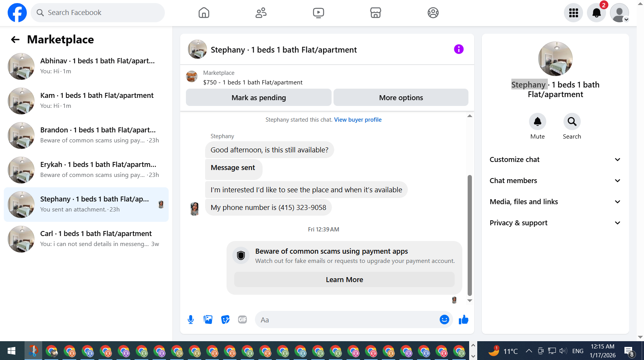Screen dimensions: 644x360
Task: Choose a GIF icon
Action: point(243,320)
